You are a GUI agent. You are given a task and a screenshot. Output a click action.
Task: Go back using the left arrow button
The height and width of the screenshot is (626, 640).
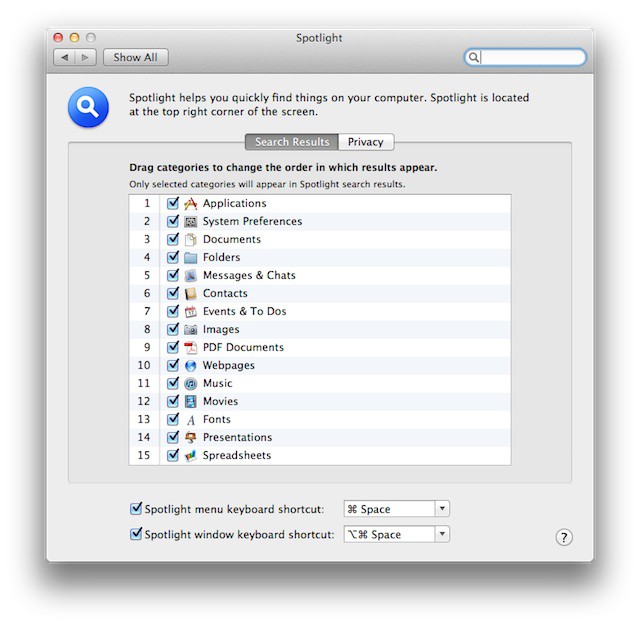coord(65,57)
